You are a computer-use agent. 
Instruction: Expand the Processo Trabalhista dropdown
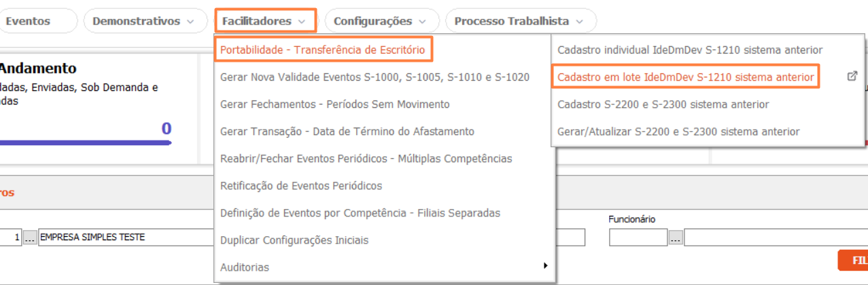(520, 21)
